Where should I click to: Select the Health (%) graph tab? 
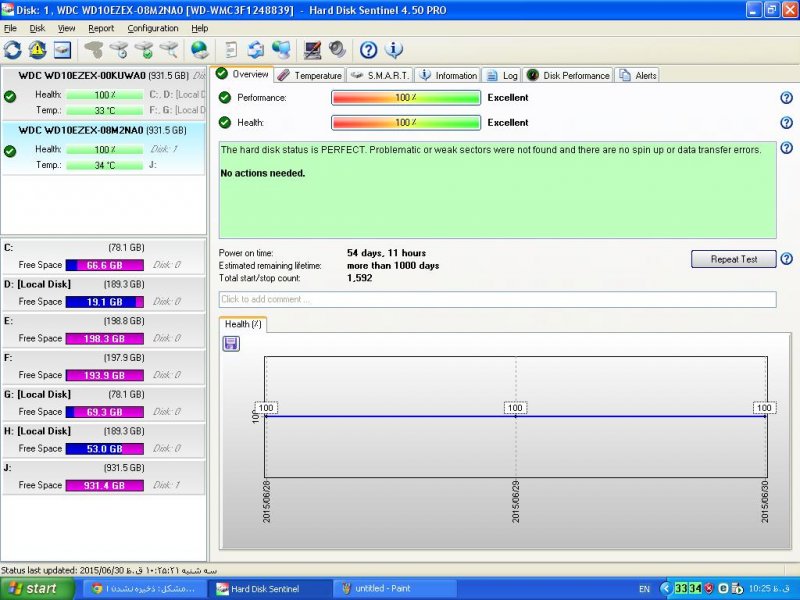coord(243,324)
